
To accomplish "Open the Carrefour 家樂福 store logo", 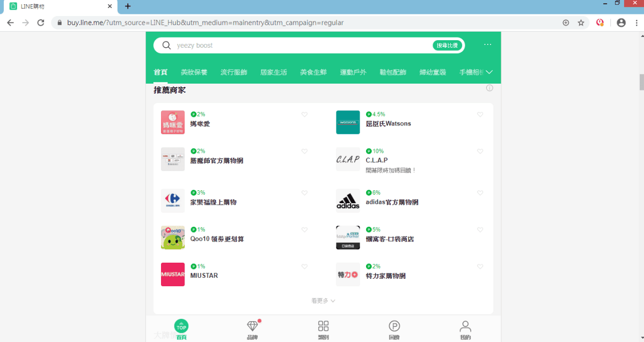I will click(x=173, y=201).
